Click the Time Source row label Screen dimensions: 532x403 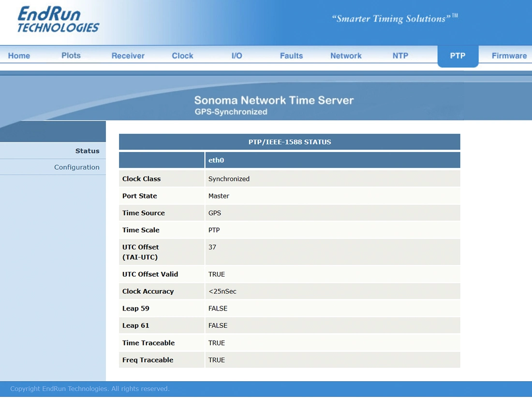(144, 213)
